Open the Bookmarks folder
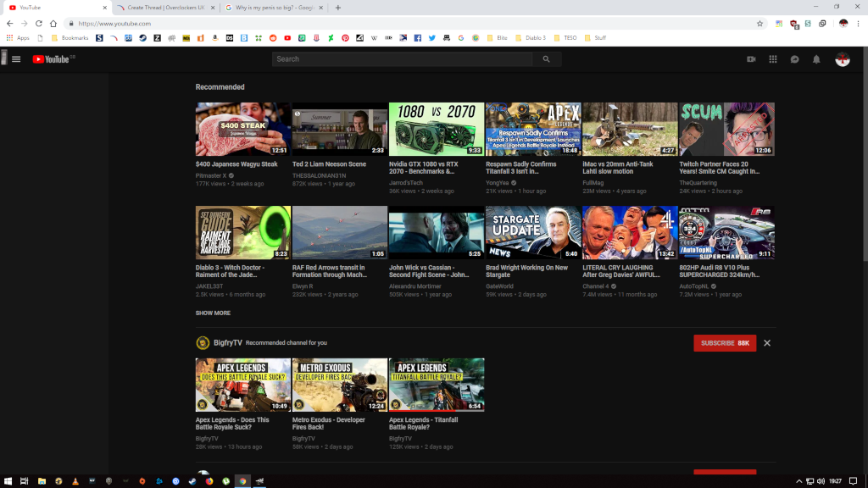 (x=70, y=37)
